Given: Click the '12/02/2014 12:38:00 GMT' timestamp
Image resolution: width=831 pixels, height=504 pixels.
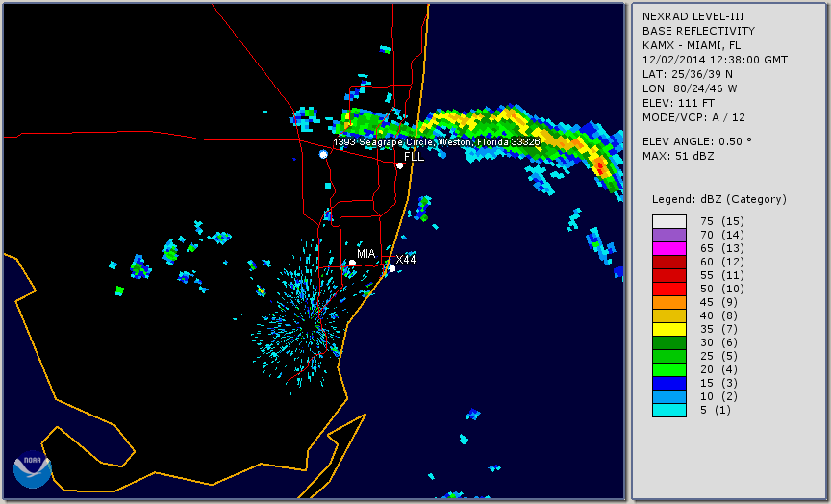Looking at the screenshot, I should [715, 60].
